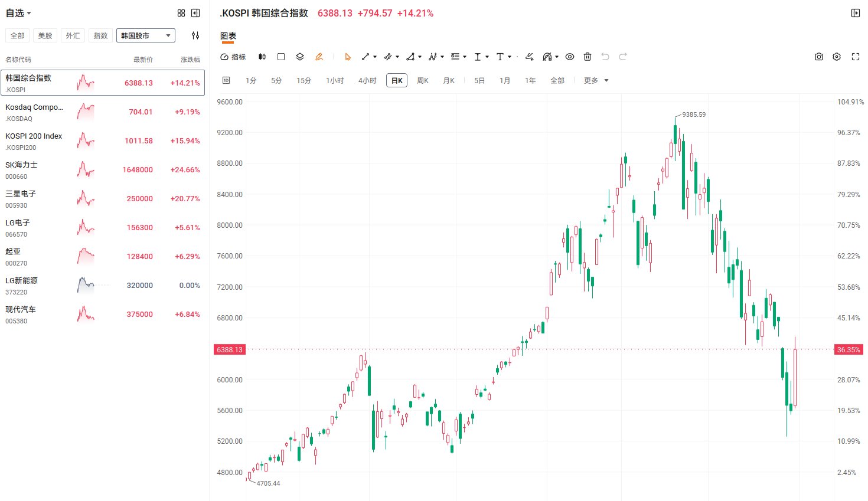
Task: Delete drawings with the trash icon
Action: [588, 57]
